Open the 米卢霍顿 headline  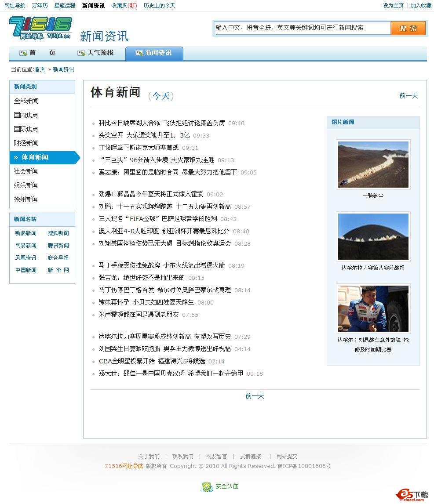[139, 314]
